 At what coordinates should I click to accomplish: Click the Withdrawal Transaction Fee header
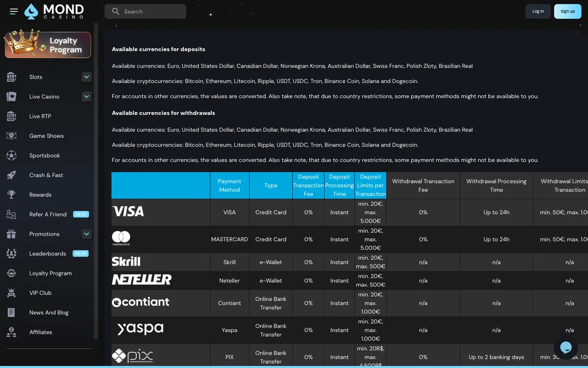point(423,185)
